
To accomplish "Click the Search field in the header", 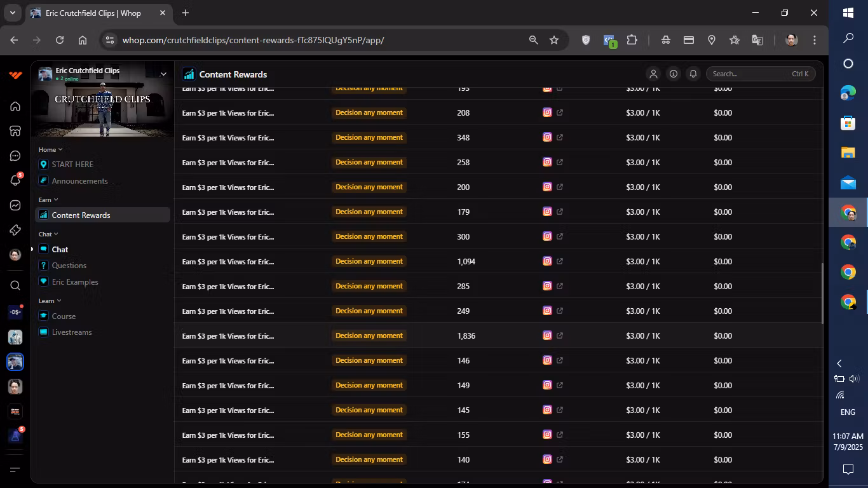I will pyautogui.click(x=750, y=74).
